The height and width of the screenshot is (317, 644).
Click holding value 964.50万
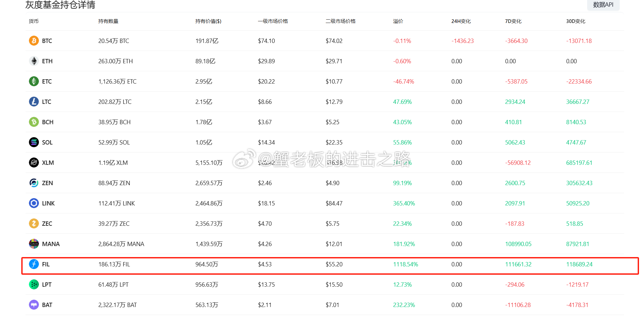tap(207, 264)
